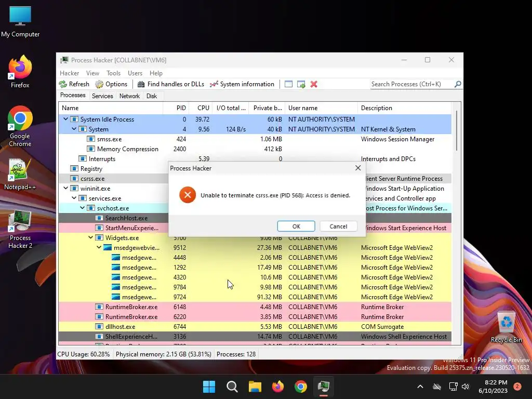Screen dimensions: 532x399
Task: Click the find window toolbar icon
Action: tap(288, 84)
